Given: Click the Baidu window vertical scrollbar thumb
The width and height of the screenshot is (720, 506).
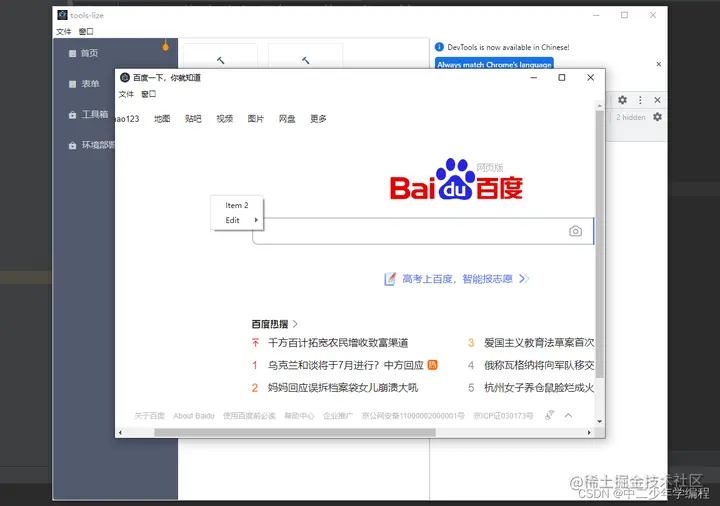Looking at the screenshot, I should click(x=600, y=243).
